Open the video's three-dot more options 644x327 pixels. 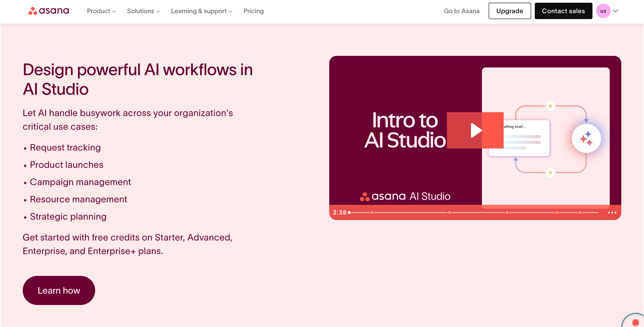[x=612, y=213]
